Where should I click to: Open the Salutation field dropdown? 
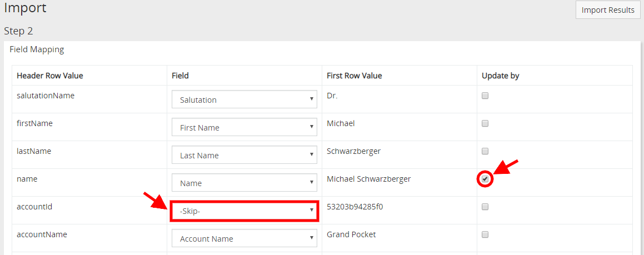pyautogui.click(x=244, y=99)
